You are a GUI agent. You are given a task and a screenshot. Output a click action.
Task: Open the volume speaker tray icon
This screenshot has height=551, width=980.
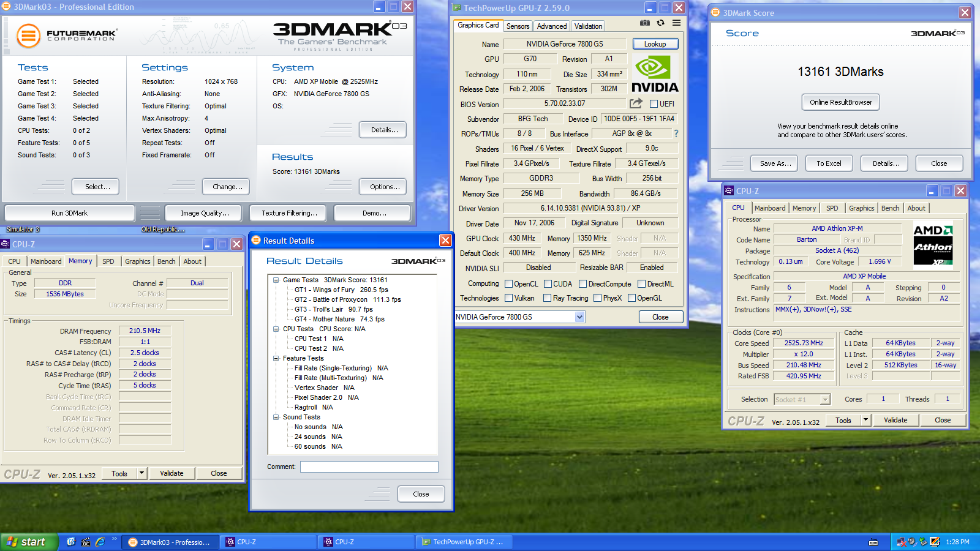click(x=912, y=542)
